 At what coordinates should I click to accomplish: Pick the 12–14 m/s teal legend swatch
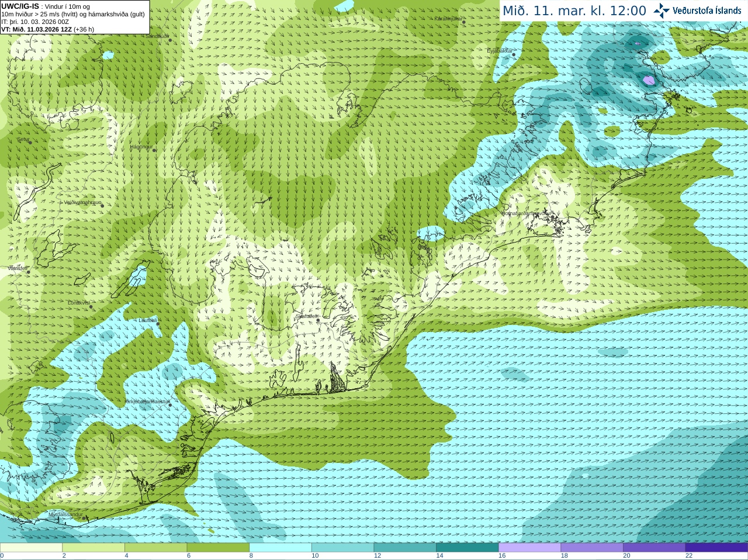point(405,548)
